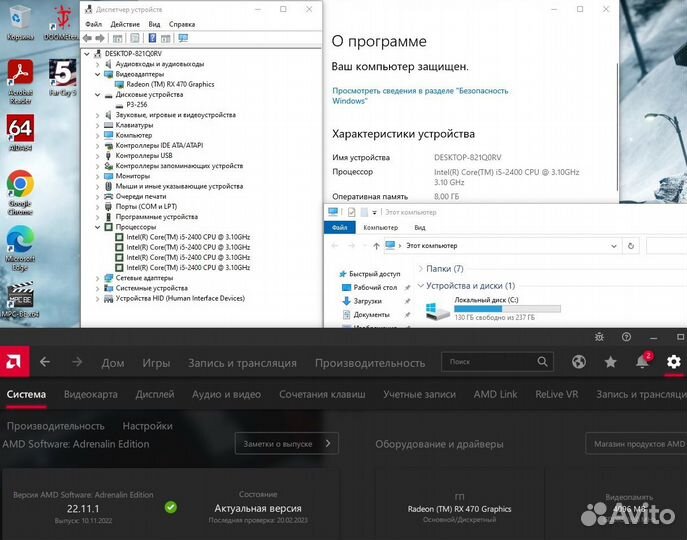The width and height of the screenshot is (687, 540).
Task: Expand Папки (7) section in Explorer
Action: [x=421, y=269]
